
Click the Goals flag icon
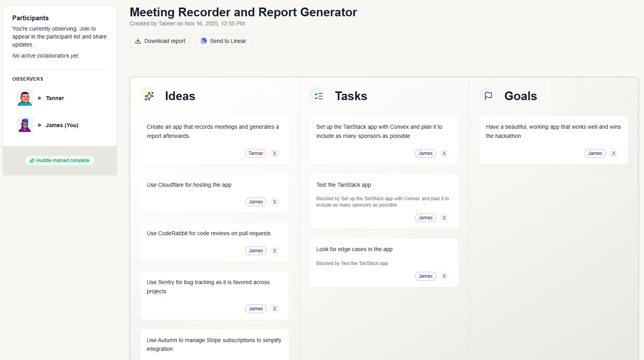488,96
